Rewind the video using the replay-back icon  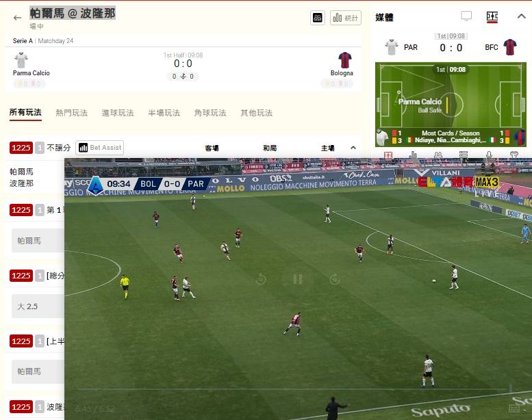tap(261, 279)
